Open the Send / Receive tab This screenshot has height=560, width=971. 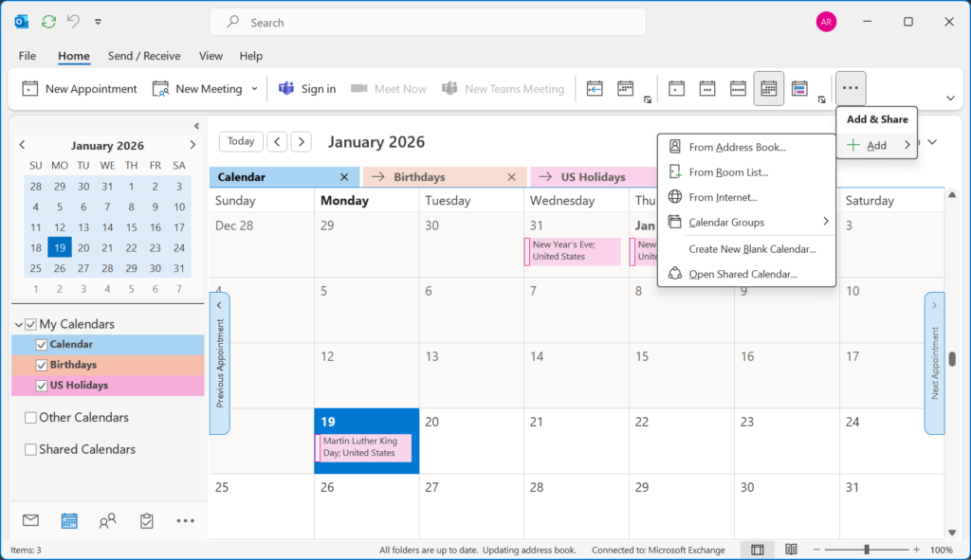[144, 56]
